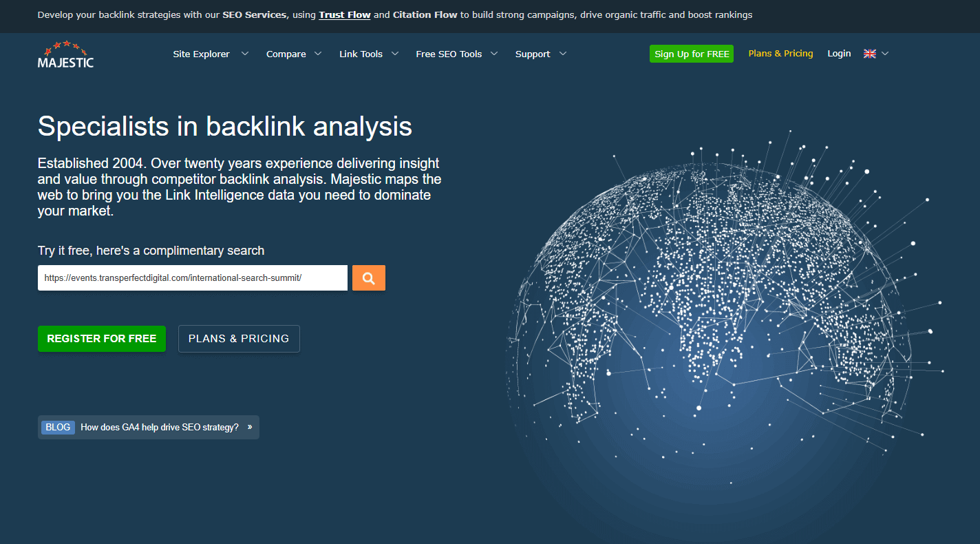The image size is (980, 544).
Task: Expand the Free SEO Tools chevron
Action: pyautogui.click(x=494, y=54)
